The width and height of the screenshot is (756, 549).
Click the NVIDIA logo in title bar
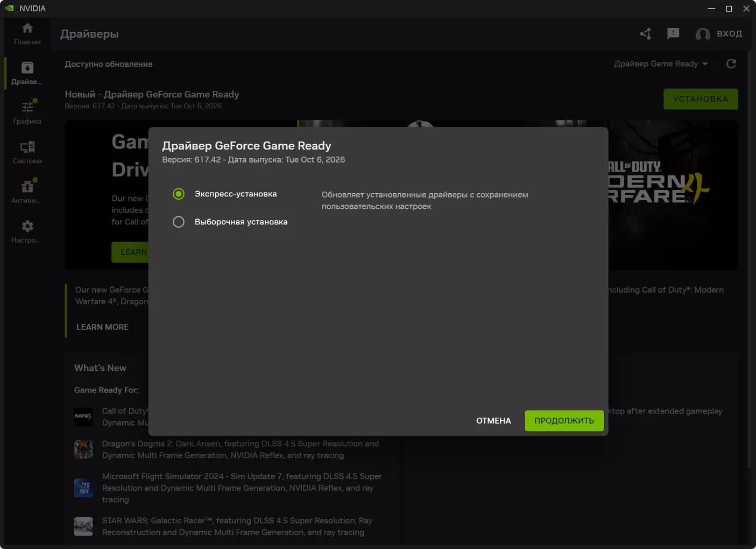pos(9,8)
